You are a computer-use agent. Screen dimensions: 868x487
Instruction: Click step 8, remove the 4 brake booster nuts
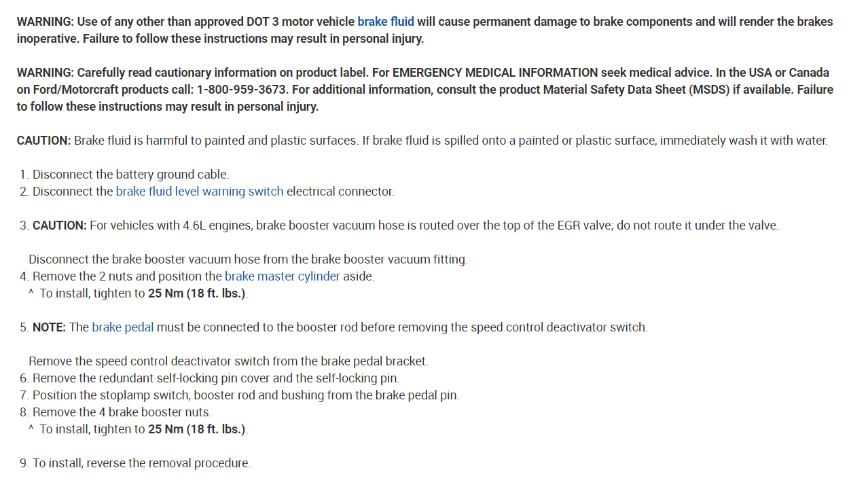tap(122, 412)
